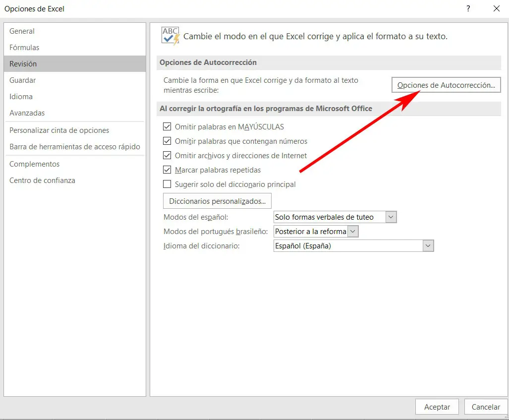The width and height of the screenshot is (509, 420).
Task: Click the ABC proofing icon in the header
Action: point(170,36)
